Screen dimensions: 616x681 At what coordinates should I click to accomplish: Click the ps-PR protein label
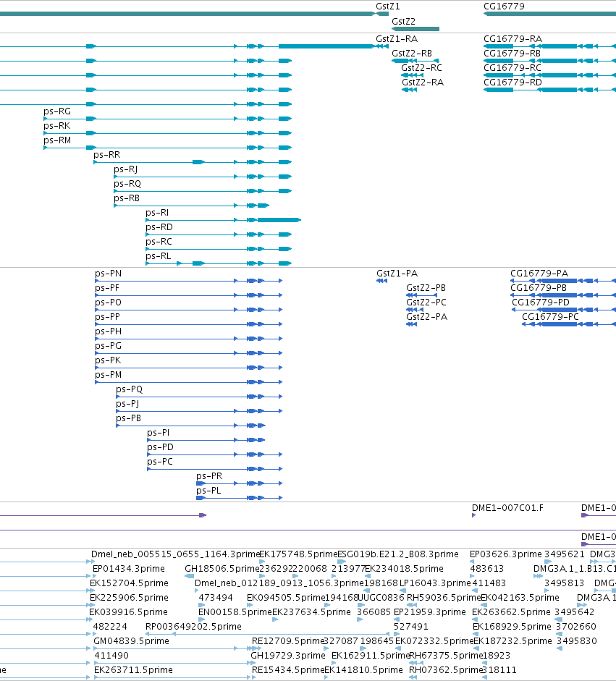pyautogui.click(x=209, y=476)
